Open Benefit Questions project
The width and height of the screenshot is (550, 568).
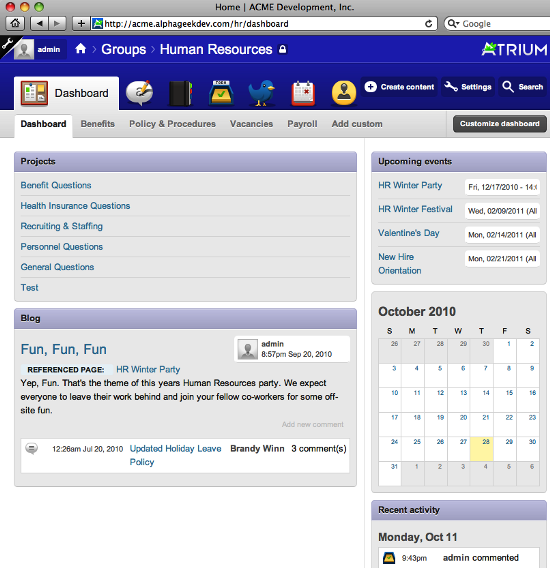point(56,185)
